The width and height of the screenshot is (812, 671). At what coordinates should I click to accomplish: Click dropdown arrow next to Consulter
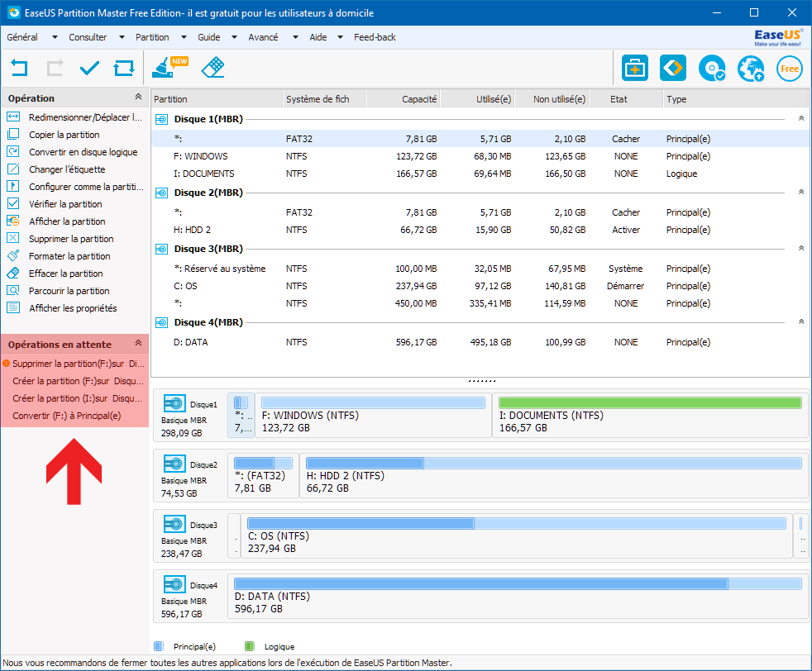click(x=122, y=37)
